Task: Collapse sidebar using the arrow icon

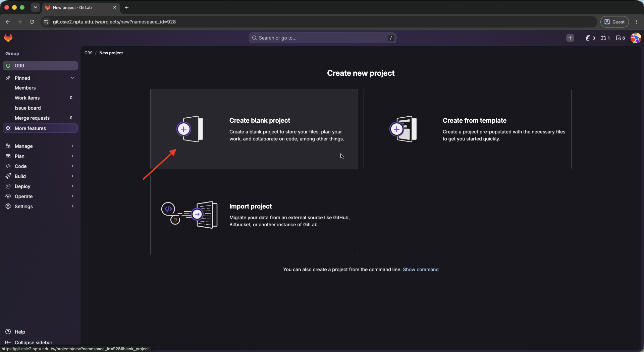Action: click(8, 342)
